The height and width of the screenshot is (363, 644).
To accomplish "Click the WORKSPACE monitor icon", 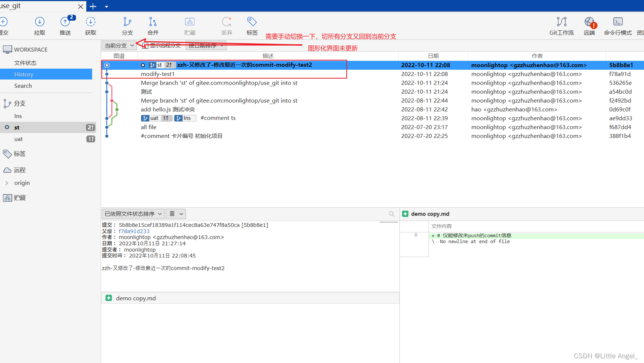I will pyautogui.click(x=7, y=49).
